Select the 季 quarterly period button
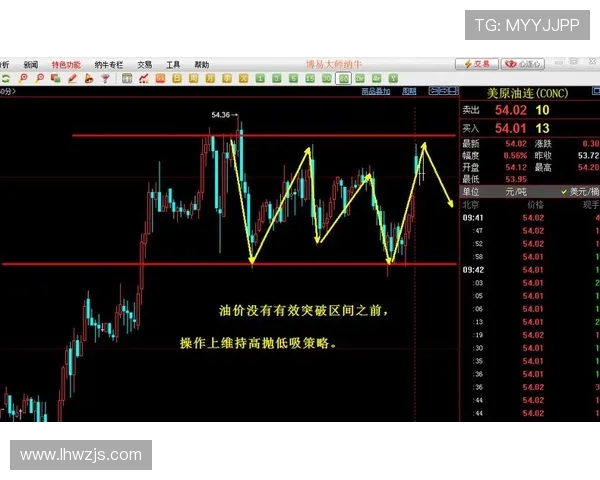 click(227, 78)
